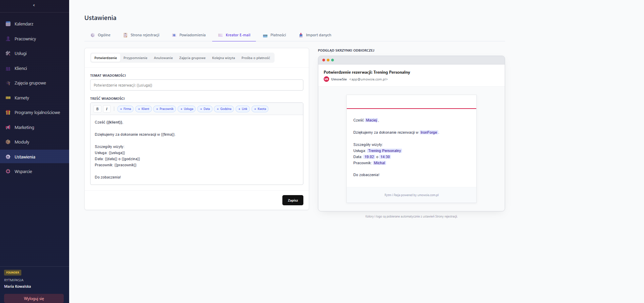The height and width of the screenshot is (303, 644).
Task: Open the Płatności tab
Action: pyautogui.click(x=275, y=35)
